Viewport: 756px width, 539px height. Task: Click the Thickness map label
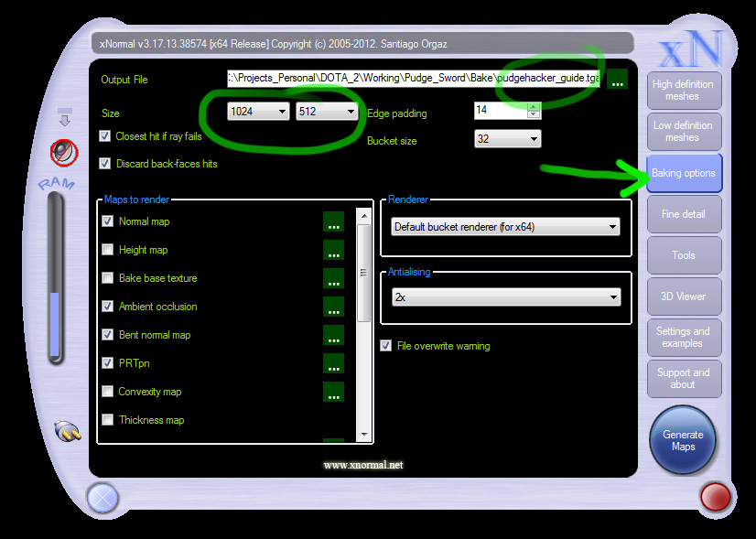151,420
